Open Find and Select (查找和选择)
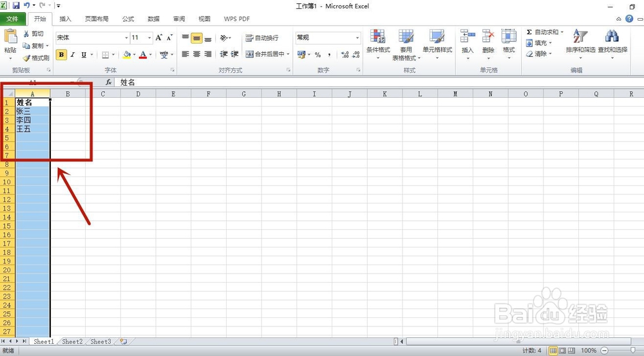Viewport: 644px width, 356px height. pos(612,45)
